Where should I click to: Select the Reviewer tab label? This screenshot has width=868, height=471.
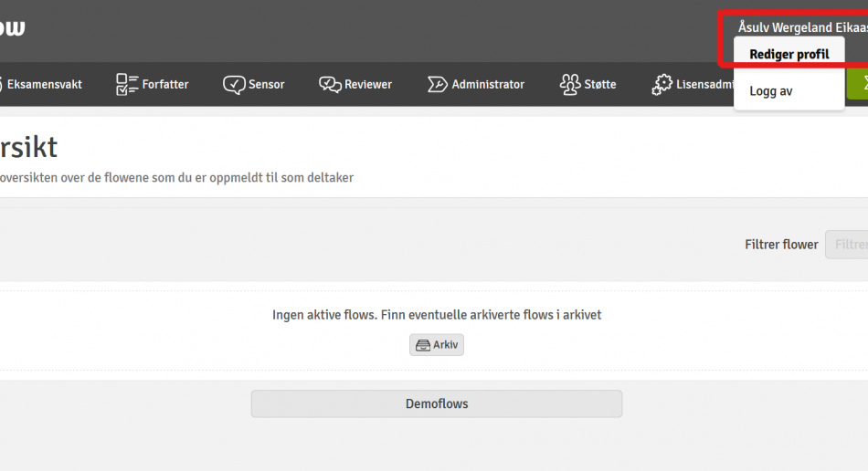[x=368, y=85]
